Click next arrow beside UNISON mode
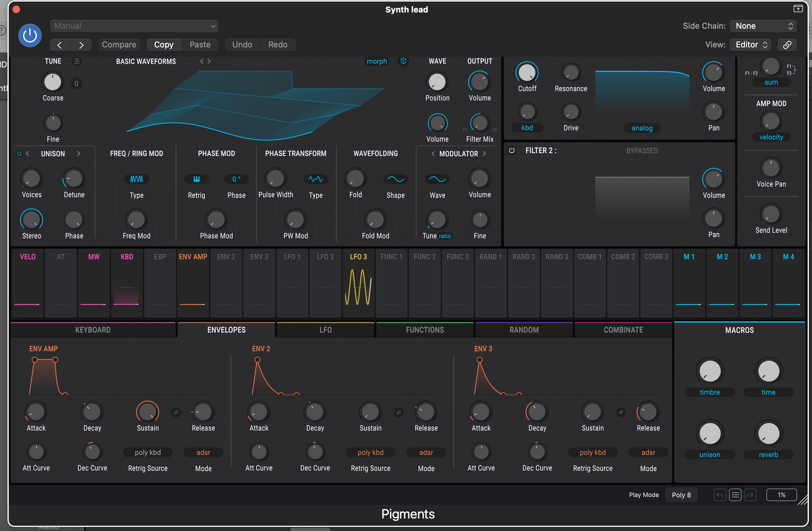This screenshot has width=812, height=531. [x=78, y=153]
